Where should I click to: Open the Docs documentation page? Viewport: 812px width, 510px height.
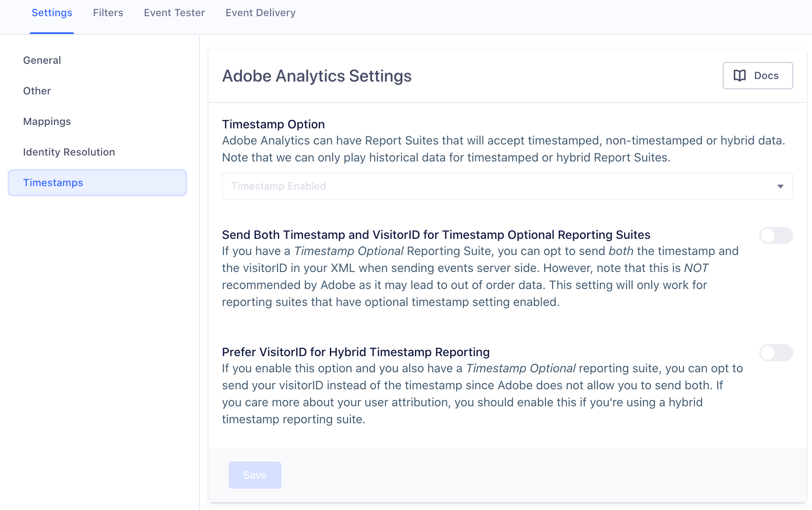(758, 75)
